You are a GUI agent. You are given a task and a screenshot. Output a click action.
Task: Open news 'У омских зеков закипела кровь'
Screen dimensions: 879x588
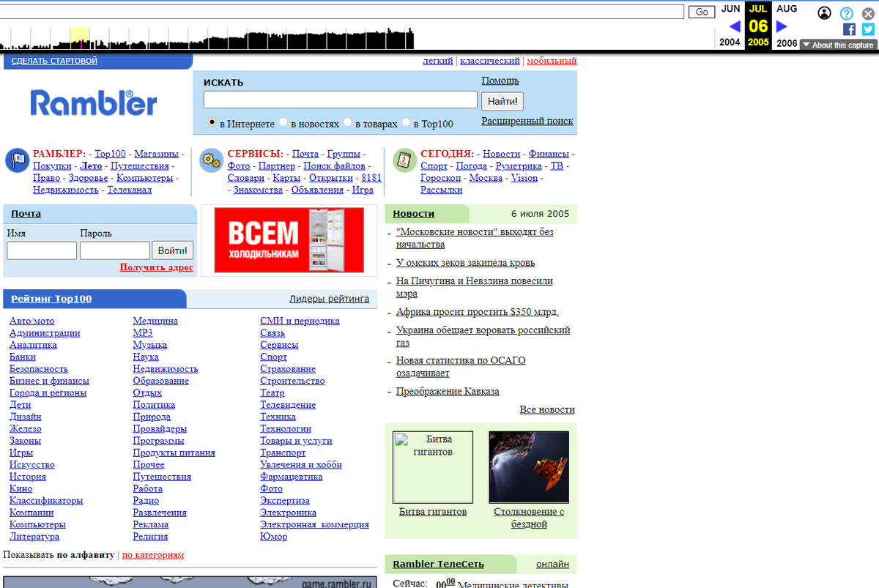(466, 263)
